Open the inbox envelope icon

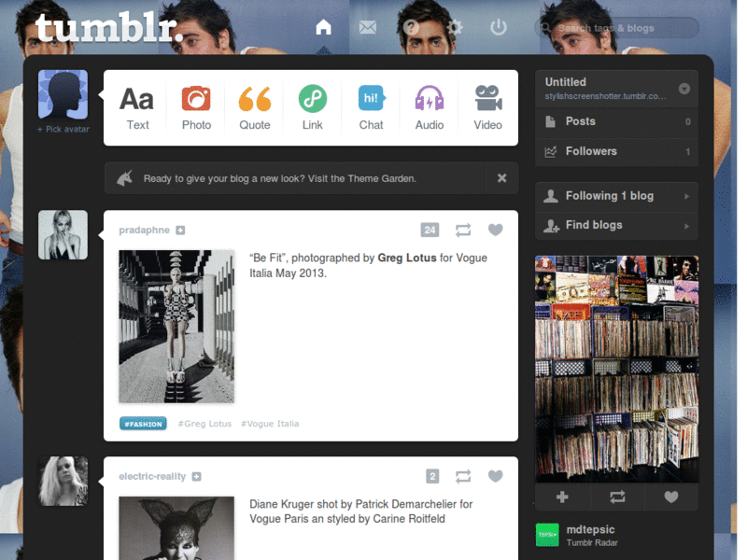[367, 27]
